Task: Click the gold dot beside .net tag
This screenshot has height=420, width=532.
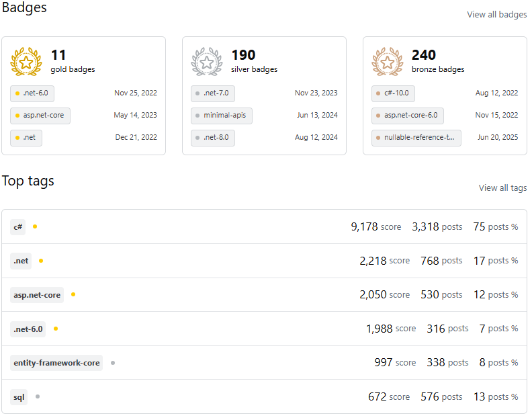Action: 41,261
